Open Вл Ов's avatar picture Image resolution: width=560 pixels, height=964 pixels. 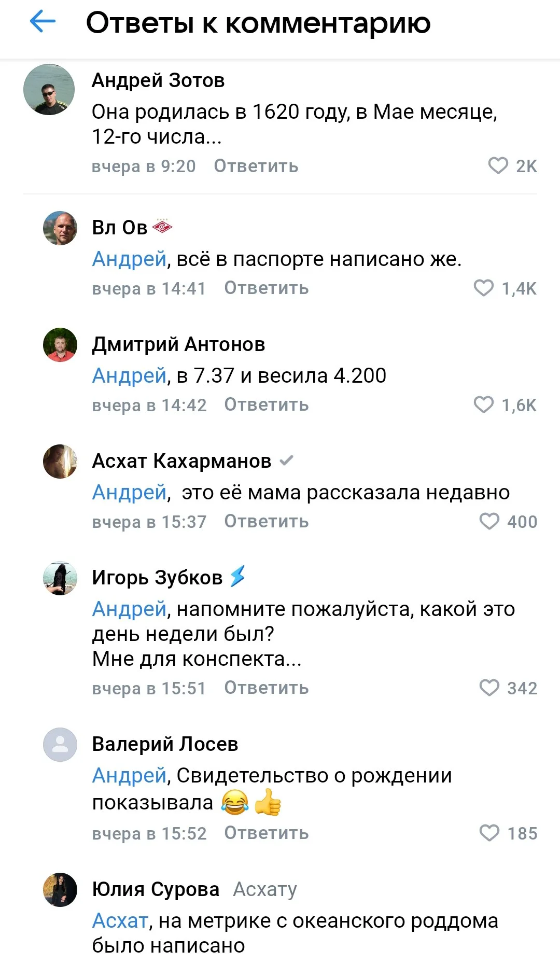[60, 228]
